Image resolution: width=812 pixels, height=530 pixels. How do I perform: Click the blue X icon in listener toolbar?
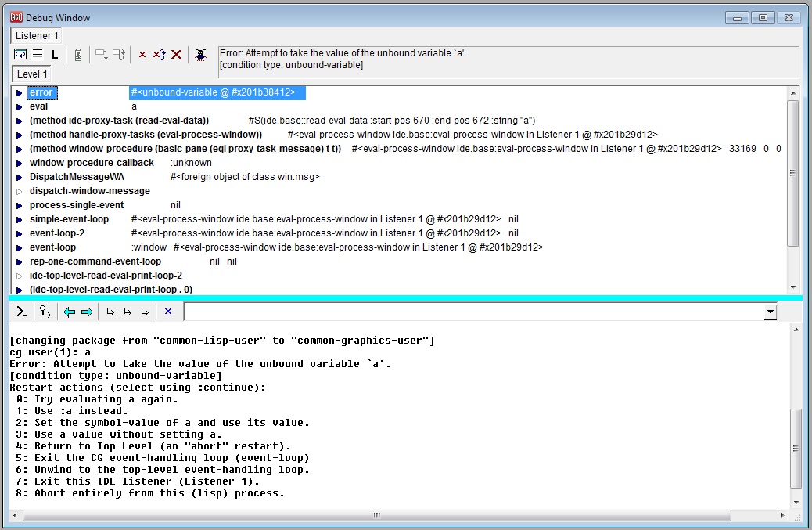pyautogui.click(x=167, y=312)
